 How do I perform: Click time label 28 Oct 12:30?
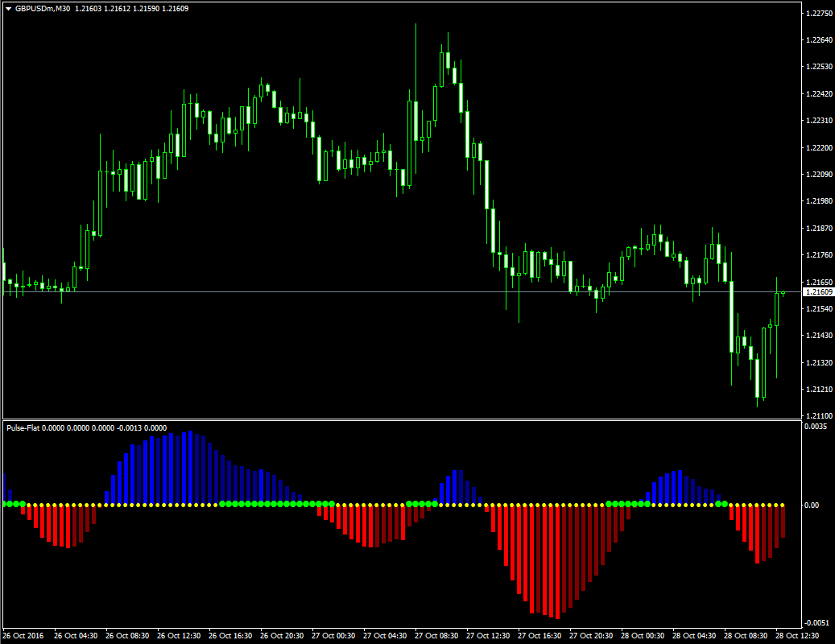pyautogui.click(x=797, y=635)
